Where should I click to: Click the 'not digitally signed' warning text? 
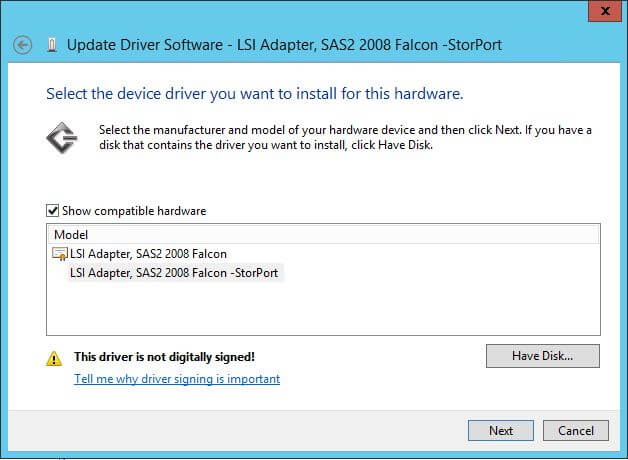tap(164, 357)
